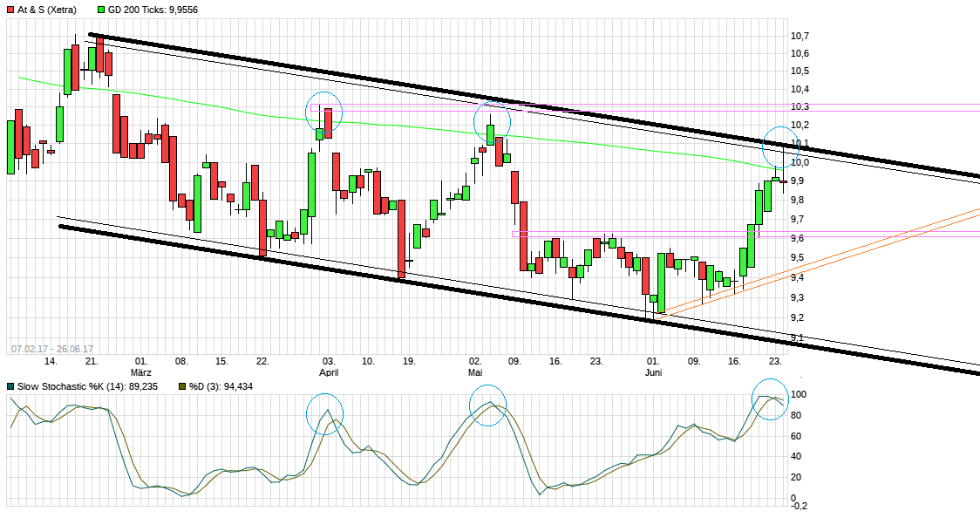Click price axis value 10,5
The width and height of the screenshot is (980, 518).
800,72
